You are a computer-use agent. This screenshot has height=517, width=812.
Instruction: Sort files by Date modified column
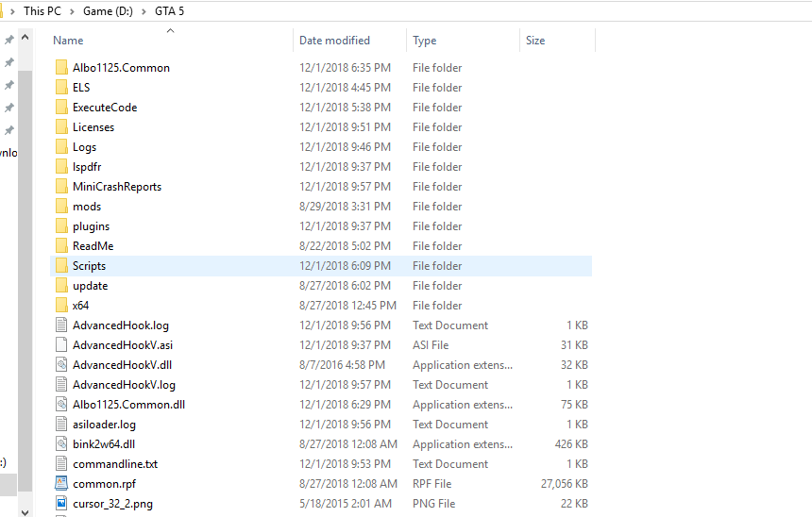click(334, 41)
